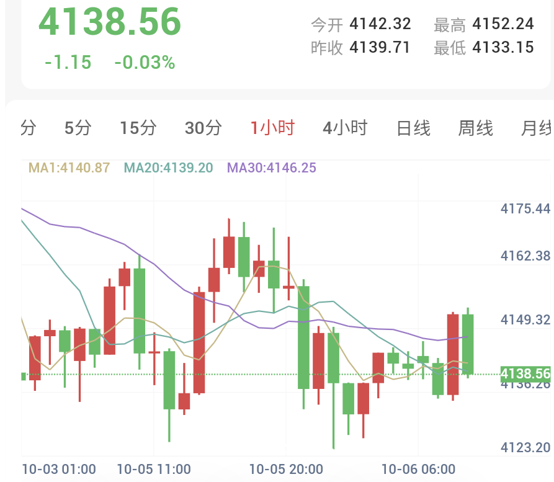Click the green 4138.56 current price tag

[x=525, y=374]
